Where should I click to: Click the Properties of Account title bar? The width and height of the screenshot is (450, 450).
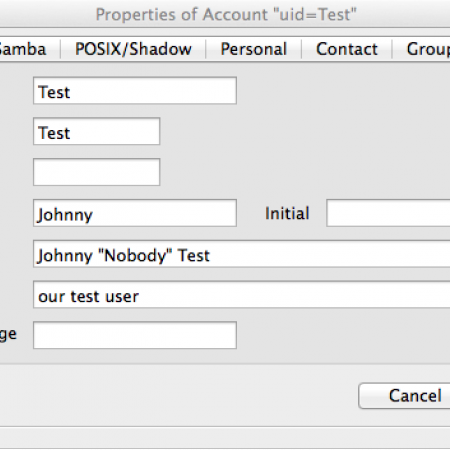coord(226,14)
